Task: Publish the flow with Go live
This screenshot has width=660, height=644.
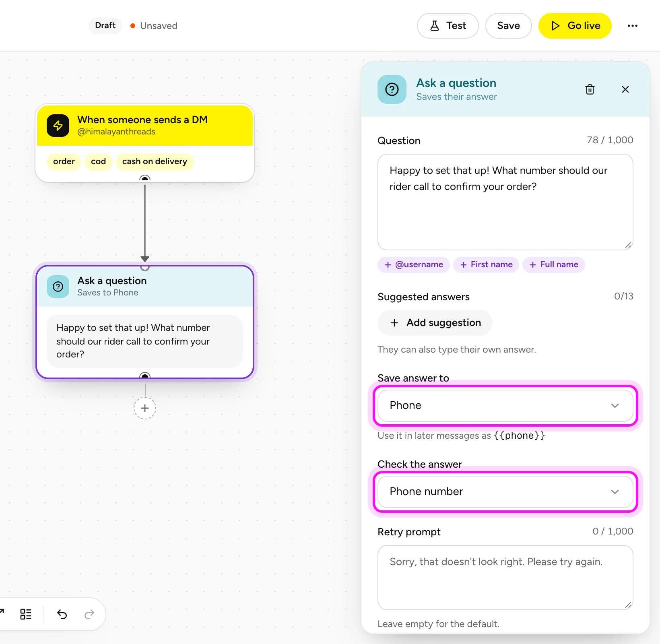Action: point(575,26)
